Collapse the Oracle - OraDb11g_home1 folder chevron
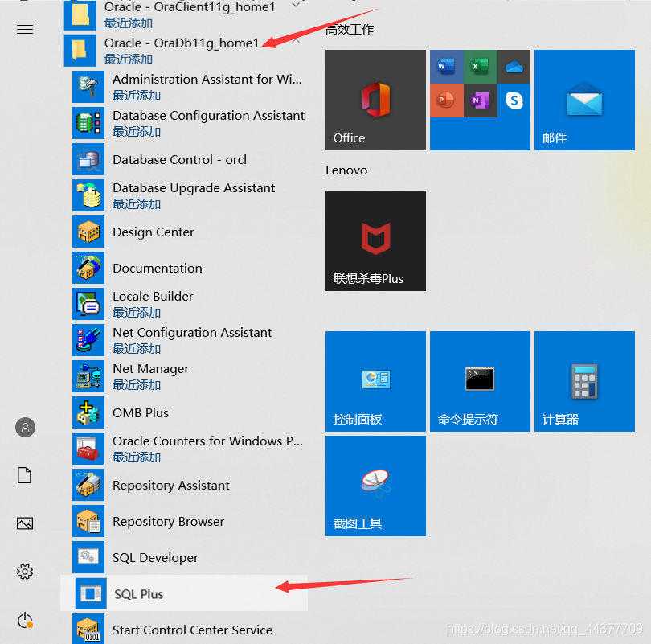This screenshot has height=644, width=651. pos(296,41)
